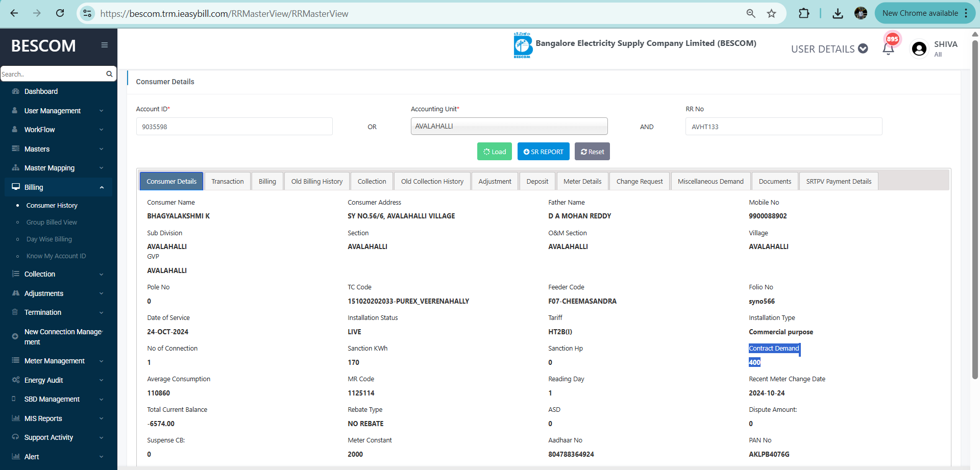Click the green Load button
The width and height of the screenshot is (980, 470).
tap(494, 152)
